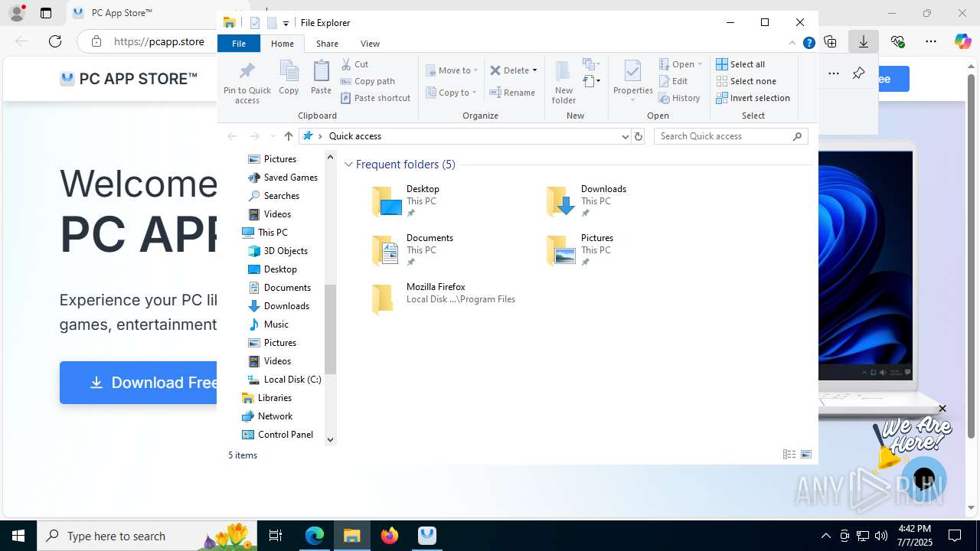
Task: Click Rename in the ribbon
Action: pyautogui.click(x=512, y=93)
